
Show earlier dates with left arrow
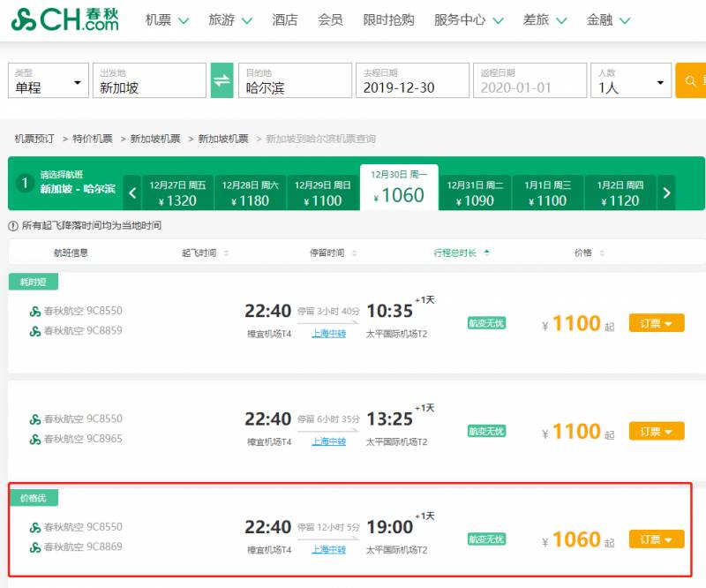point(131,192)
